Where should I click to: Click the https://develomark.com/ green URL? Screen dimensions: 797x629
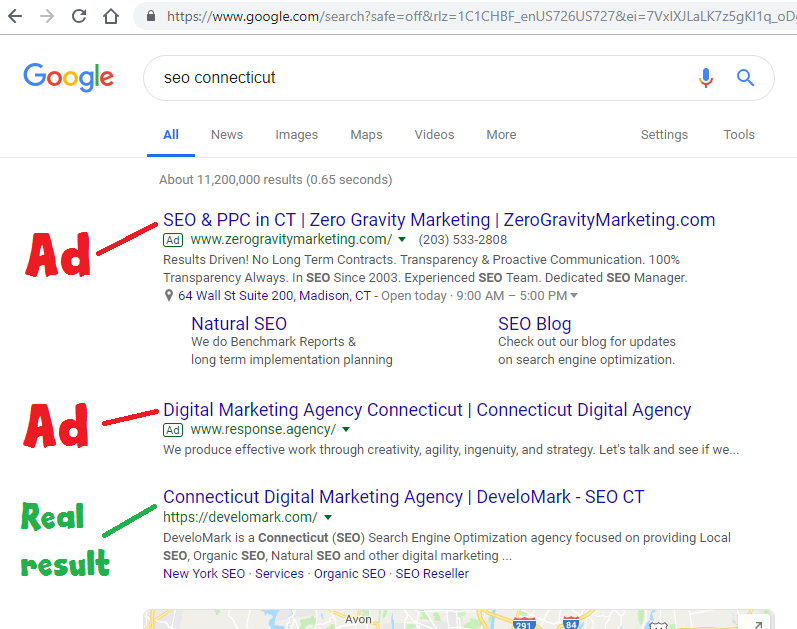(240, 518)
